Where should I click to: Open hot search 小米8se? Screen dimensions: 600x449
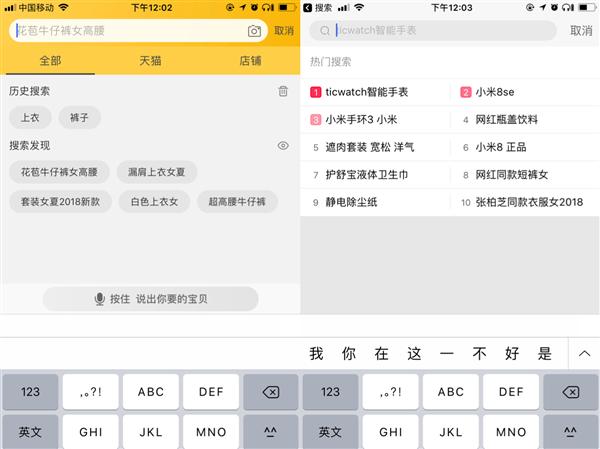[x=494, y=92]
